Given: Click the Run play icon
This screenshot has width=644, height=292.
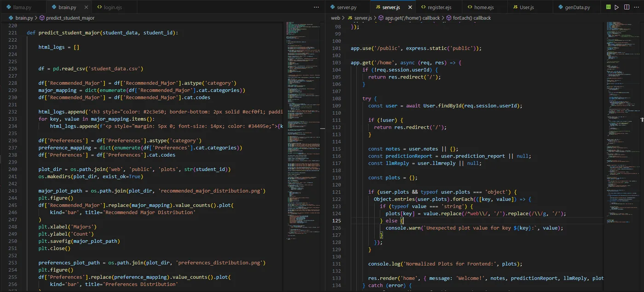Looking at the screenshot, I should (x=617, y=7).
